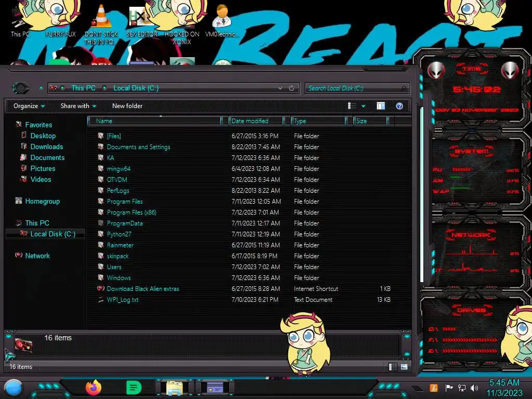The width and height of the screenshot is (532, 399).
Task: Refresh the Local Disk (C:) folder view
Action: (x=291, y=88)
